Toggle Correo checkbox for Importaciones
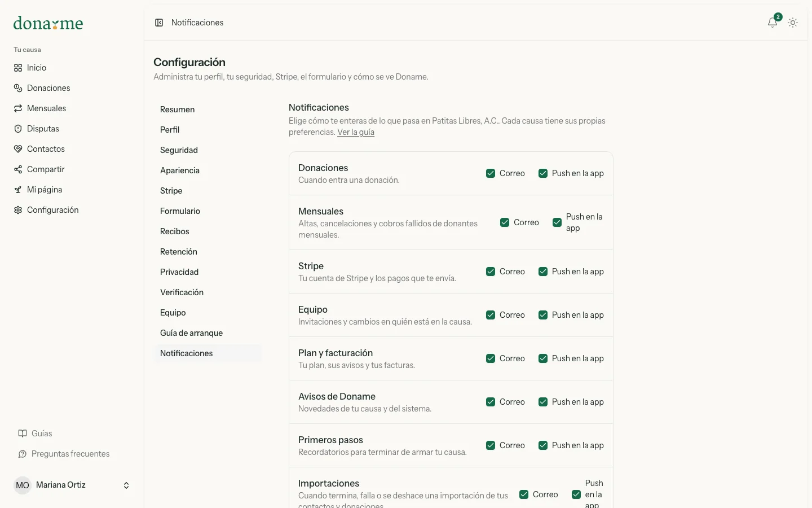The image size is (812, 508). click(x=524, y=494)
